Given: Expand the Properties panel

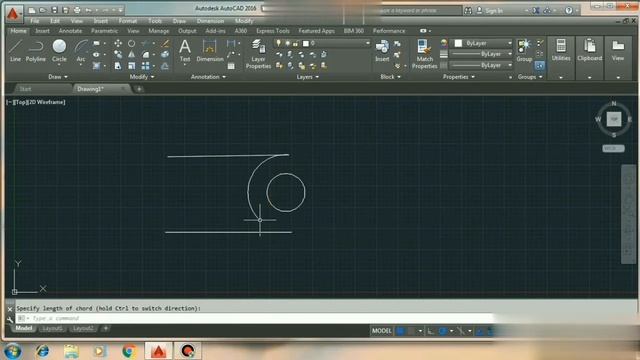Looking at the screenshot, I should pyautogui.click(x=459, y=77).
